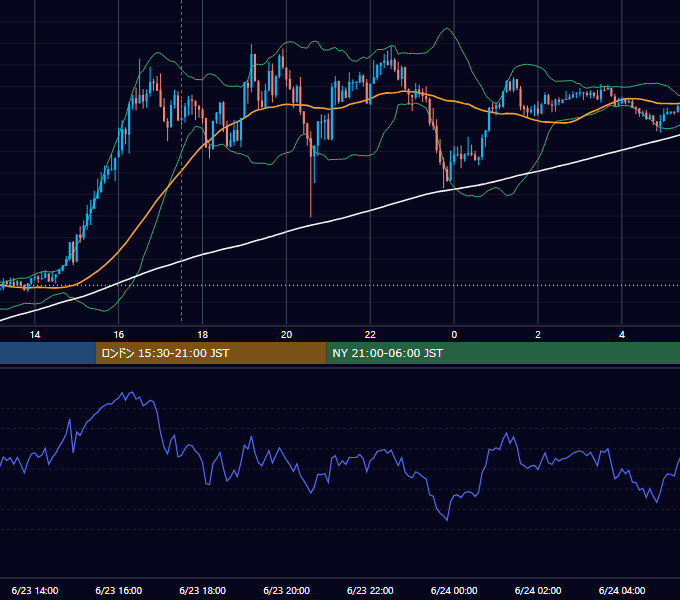
Task: Click the London session bar 'ロンドン 15:30-21:00 JST'
Action: tap(211, 353)
